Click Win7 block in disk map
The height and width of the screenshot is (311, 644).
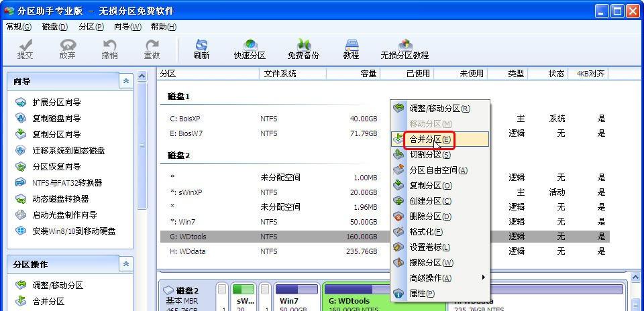click(x=297, y=297)
